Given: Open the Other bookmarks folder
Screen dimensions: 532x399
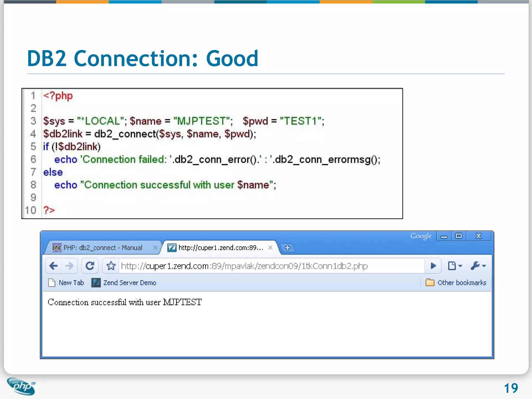Looking at the screenshot, I should coord(456,283).
